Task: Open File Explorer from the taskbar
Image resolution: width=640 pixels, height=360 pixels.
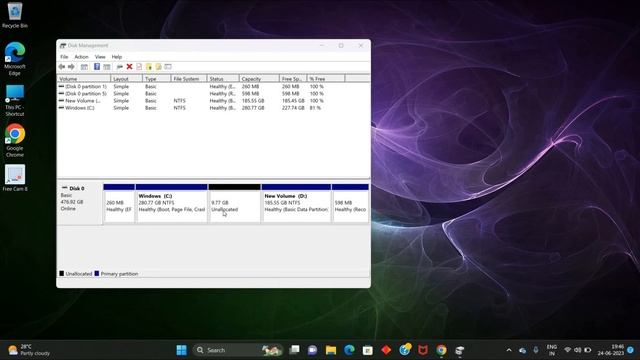Action: click(331, 350)
